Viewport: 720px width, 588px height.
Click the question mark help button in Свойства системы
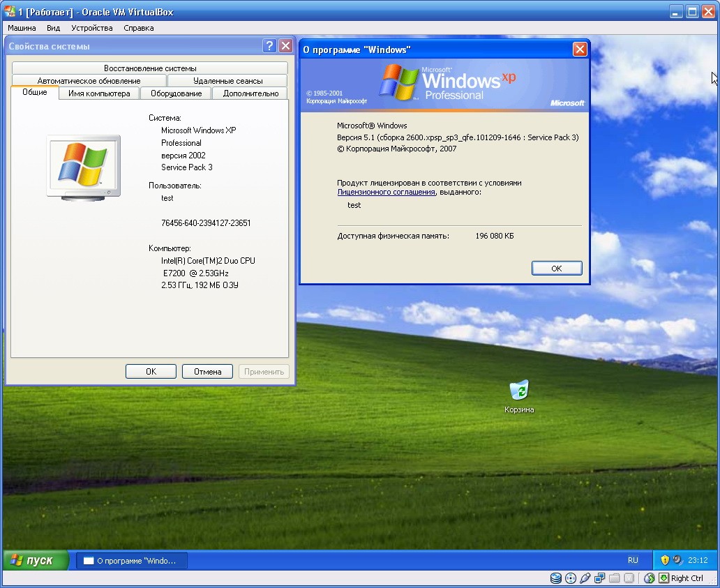tap(269, 46)
